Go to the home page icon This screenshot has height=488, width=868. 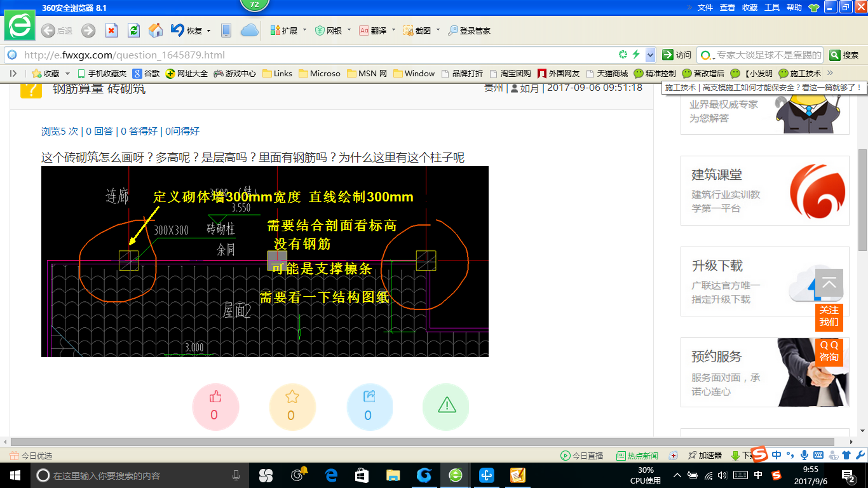[156, 30]
